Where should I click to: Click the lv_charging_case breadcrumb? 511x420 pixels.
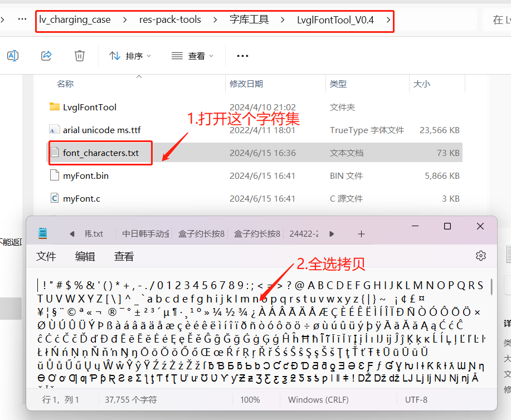[x=75, y=20]
